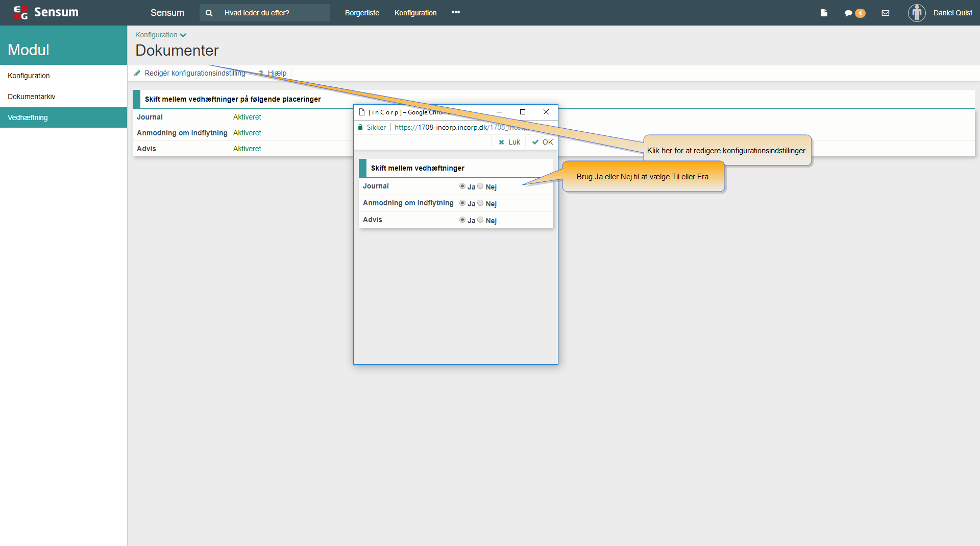Select Ja radio for Advis

[x=462, y=220]
